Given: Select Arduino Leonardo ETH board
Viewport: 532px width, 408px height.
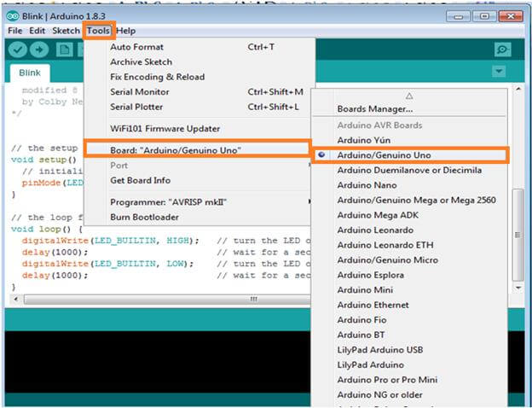Looking at the screenshot, I should 410,245.
